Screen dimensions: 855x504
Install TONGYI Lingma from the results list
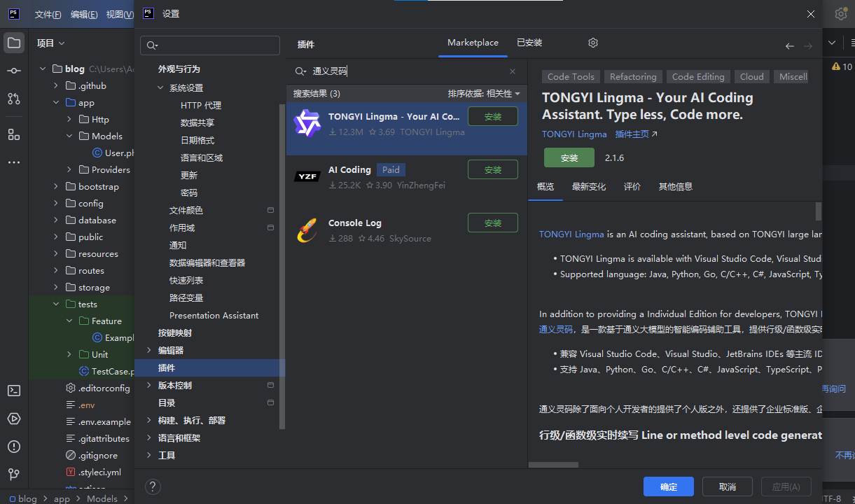point(493,116)
